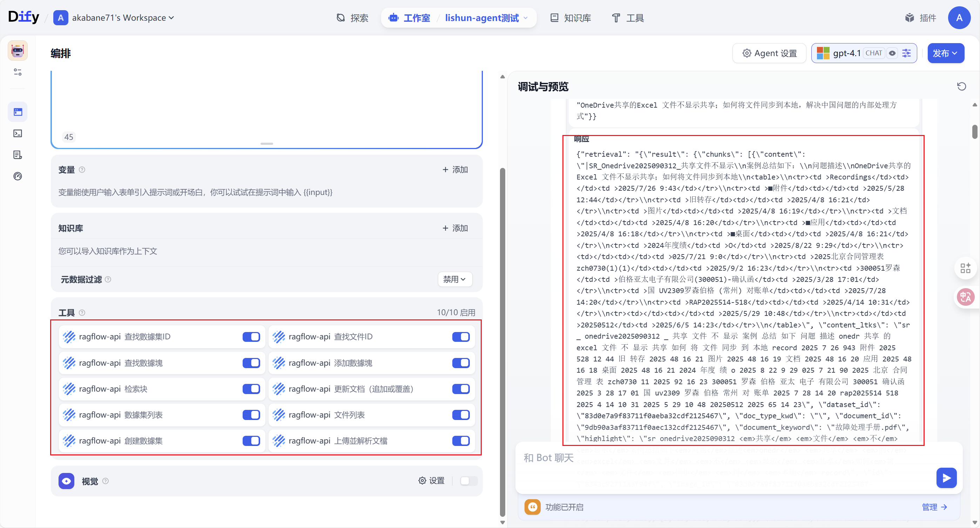This screenshot has height=528, width=980.
Task: Disable the ragflow-api 检索块 tool toggle
Action: [x=251, y=389]
